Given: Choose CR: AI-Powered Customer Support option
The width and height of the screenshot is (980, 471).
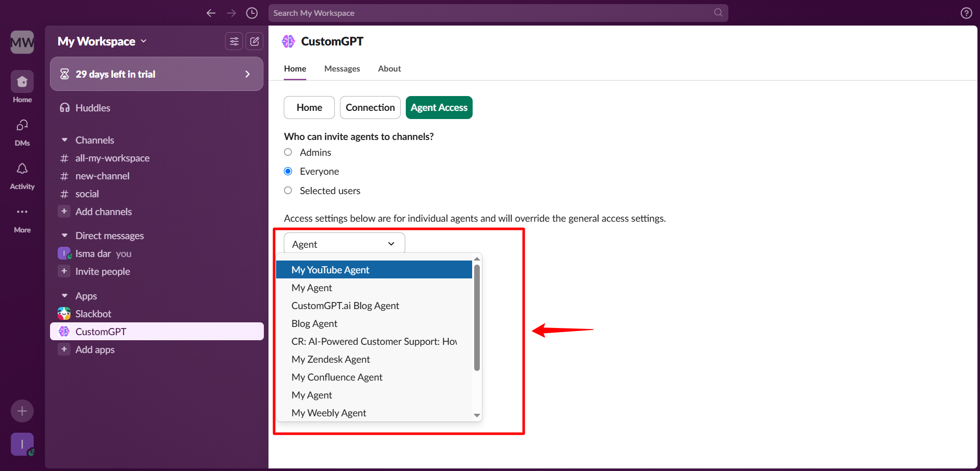Looking at the screenshot, I should (374, 341).
